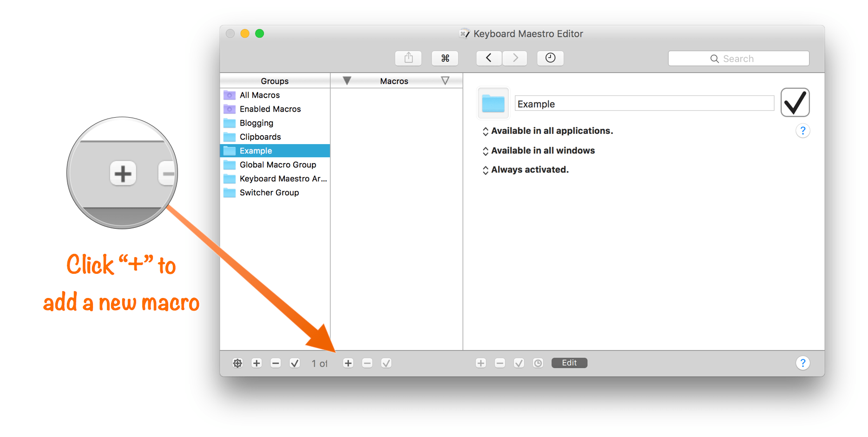
Task: Add a new macro group with plus
Action: 256,363
